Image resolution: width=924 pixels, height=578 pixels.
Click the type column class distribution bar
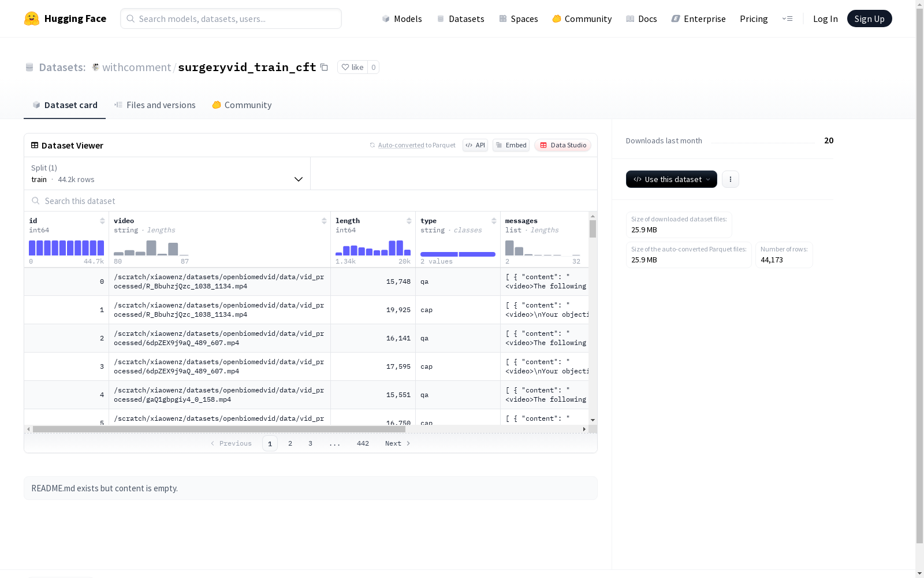click(458, 254)
